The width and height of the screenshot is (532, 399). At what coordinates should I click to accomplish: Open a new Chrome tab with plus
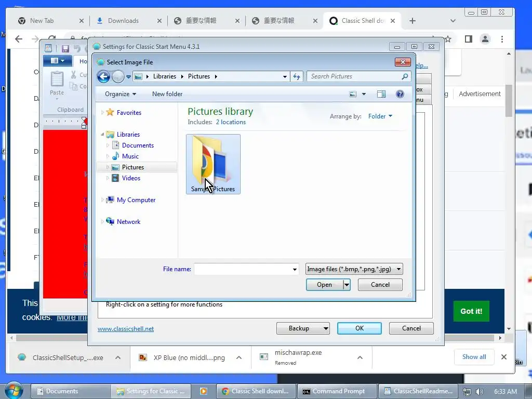[x=412, y=21]
